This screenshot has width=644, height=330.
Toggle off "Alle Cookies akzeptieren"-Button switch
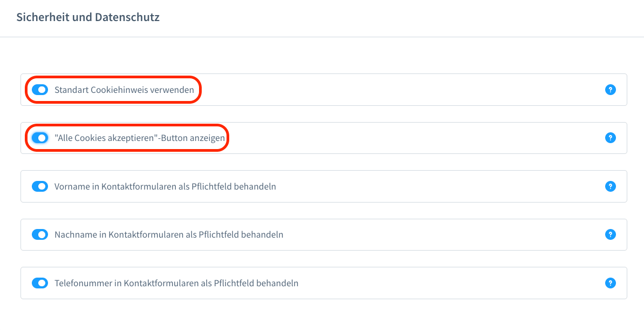click(40, 138)
